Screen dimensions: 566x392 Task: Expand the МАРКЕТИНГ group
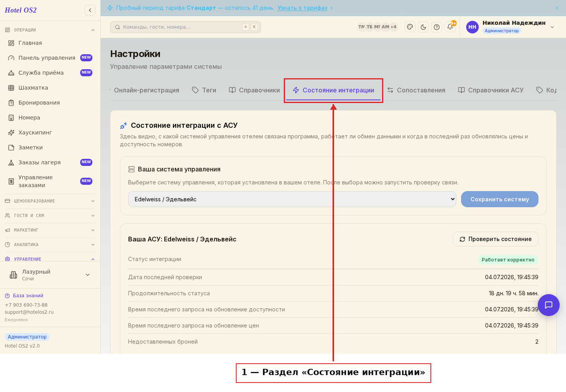[50, 230]
